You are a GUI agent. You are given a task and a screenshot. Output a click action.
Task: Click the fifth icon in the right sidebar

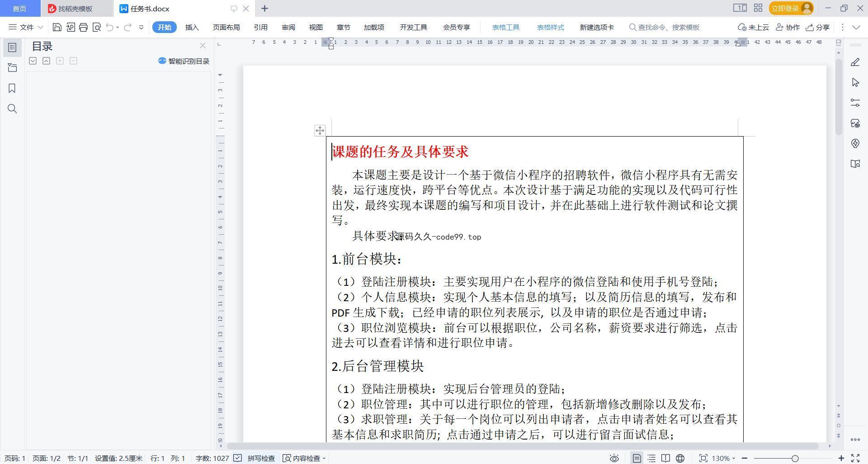pos(855,143)
